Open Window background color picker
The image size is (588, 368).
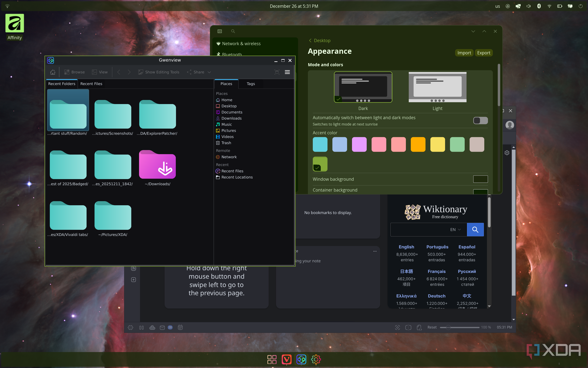point(480,179)
